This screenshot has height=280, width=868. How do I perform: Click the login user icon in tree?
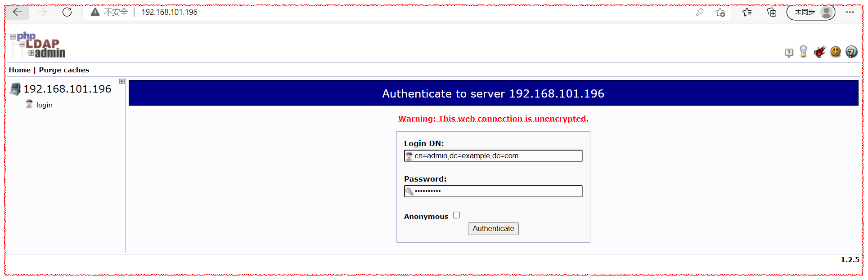[x=29, y=104]
